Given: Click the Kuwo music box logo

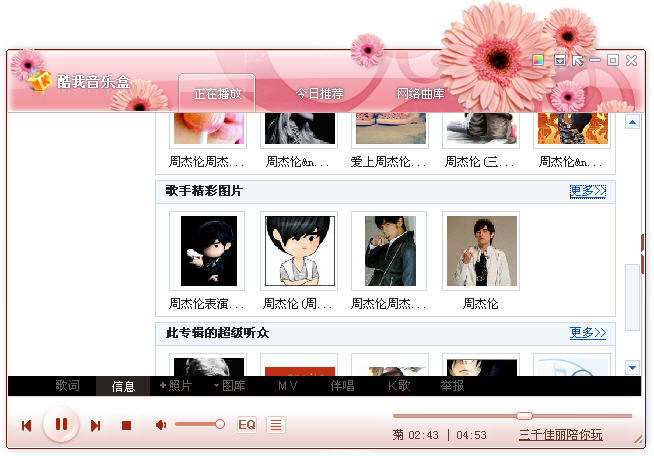Looking at the screenshot, I should 40,81.
